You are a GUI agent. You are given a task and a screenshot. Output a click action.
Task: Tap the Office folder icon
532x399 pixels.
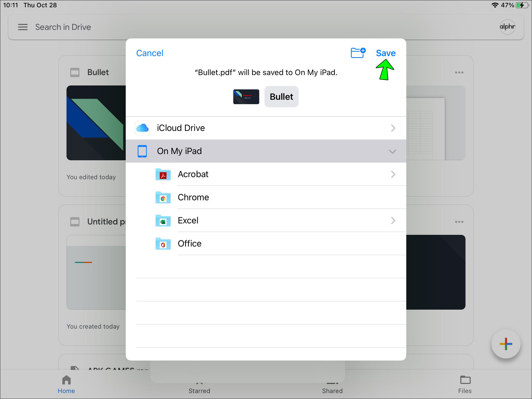[163, 244]
